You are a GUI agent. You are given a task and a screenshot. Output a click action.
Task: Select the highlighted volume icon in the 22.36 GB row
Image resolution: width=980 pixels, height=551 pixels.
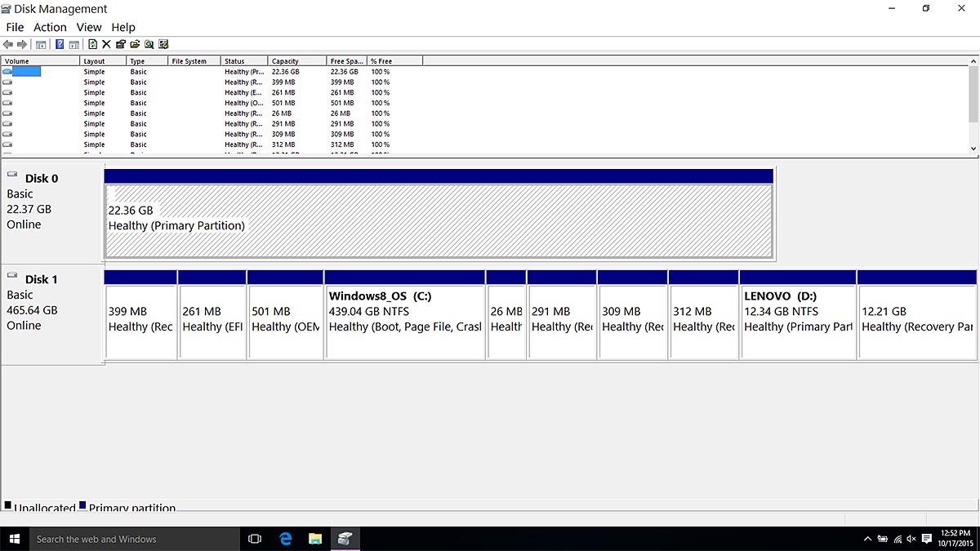point(7,72)
